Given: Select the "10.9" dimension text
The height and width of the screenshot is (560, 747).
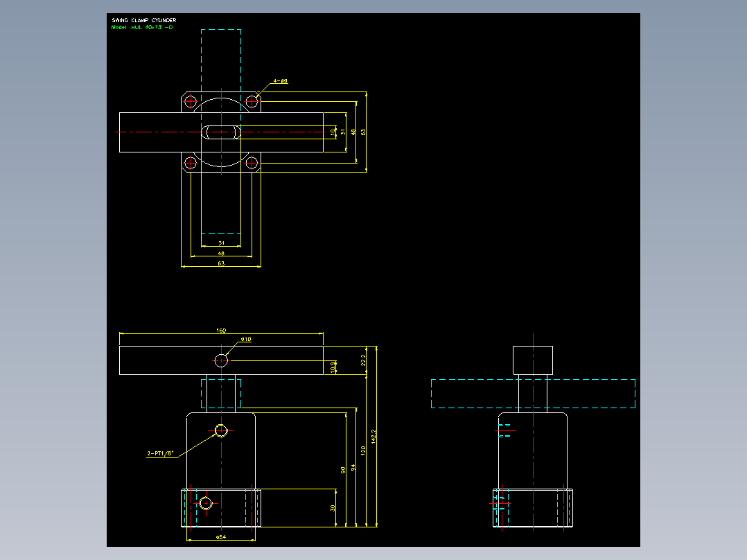Looking at the screenshot, I should click(x=333, y=367).
